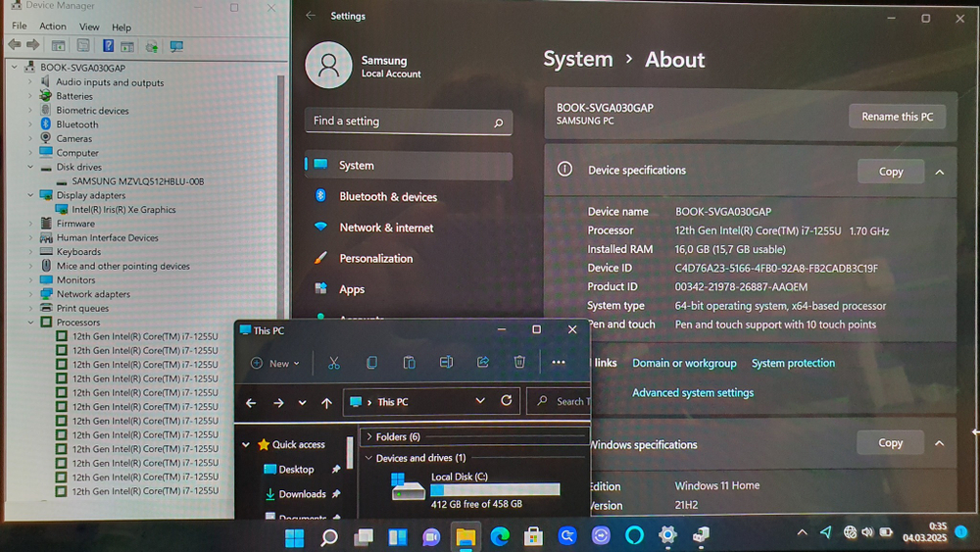The image size is (980, 552).
Task: Open the Advanced system settings link
Action: (693, 393)
